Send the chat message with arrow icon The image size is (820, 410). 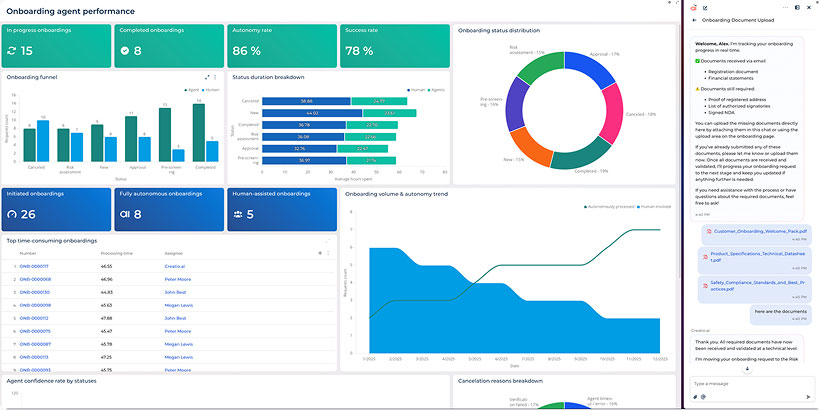(x=807, y=397)
